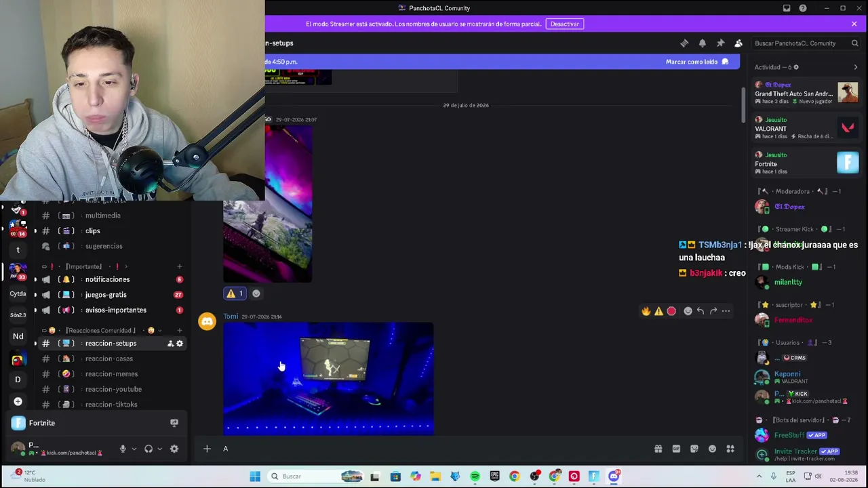Open the juegos-gratis channel
This screenshot has width=868, height=488.
tap(112, 295)
